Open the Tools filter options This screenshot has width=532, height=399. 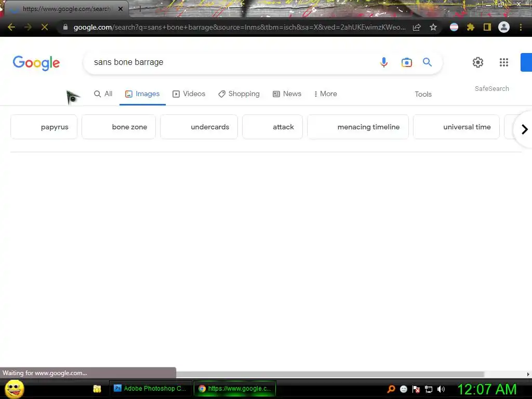[423, 95]
